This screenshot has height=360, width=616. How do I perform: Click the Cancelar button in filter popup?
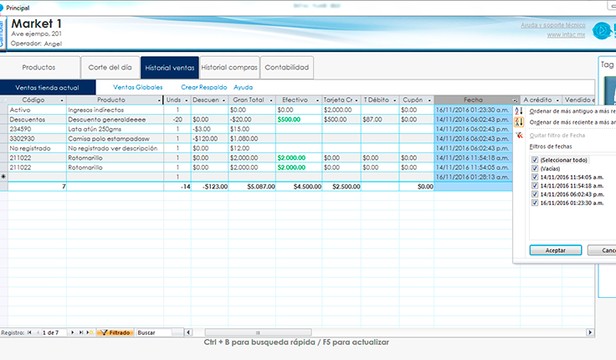pyautogui.click(x=602, y=250)
